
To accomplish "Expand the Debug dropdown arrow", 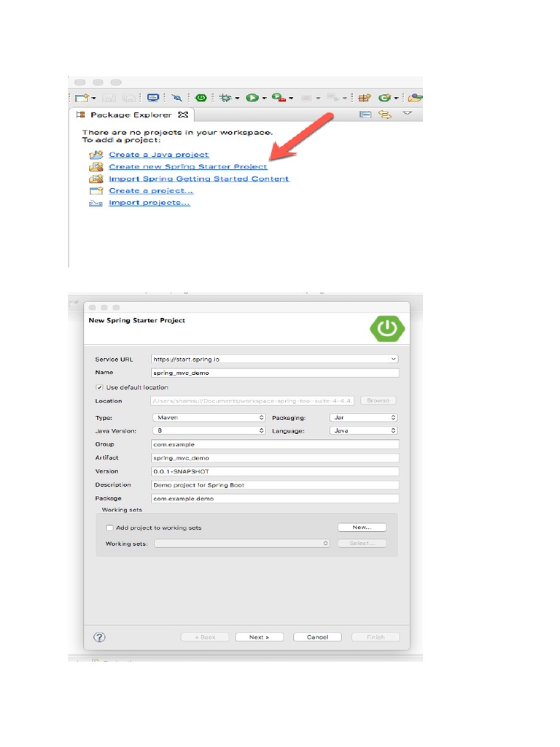I will pyautogui.click(x=237, y=98).
